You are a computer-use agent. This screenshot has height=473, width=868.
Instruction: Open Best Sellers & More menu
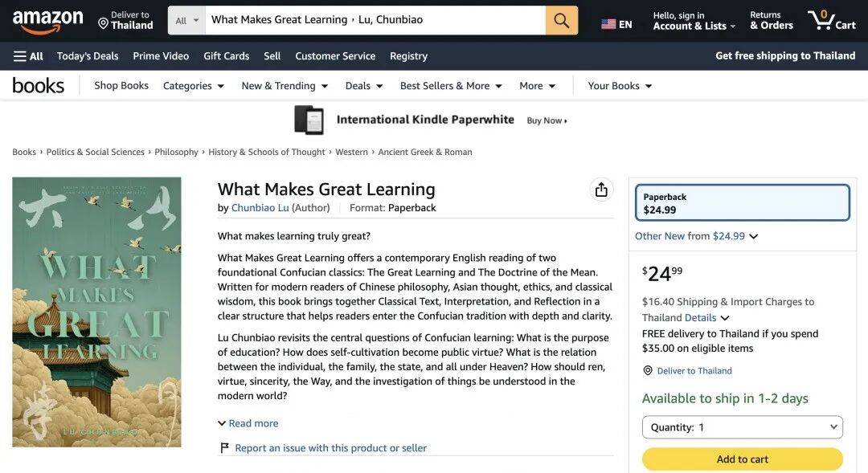(451, 86)
